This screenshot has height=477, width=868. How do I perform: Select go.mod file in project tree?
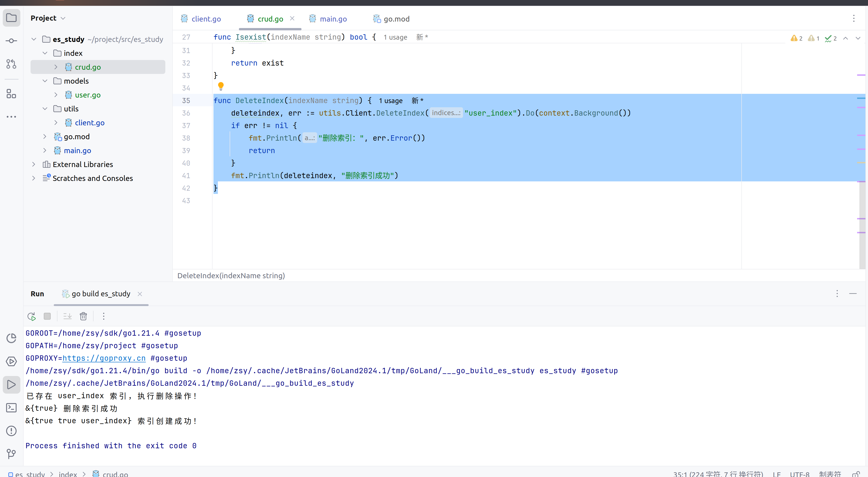(76, 136)
